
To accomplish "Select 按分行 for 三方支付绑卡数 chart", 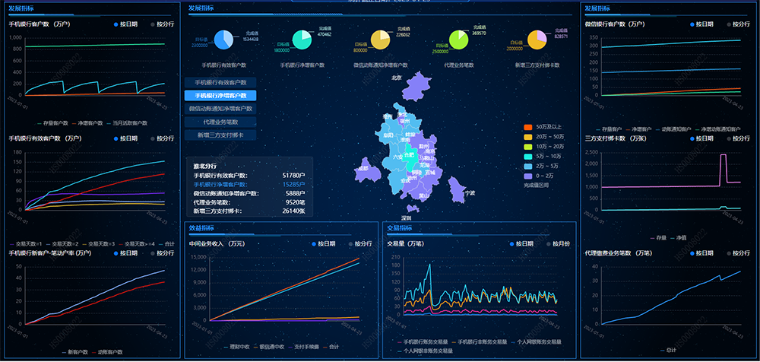I will coord(739,139).
